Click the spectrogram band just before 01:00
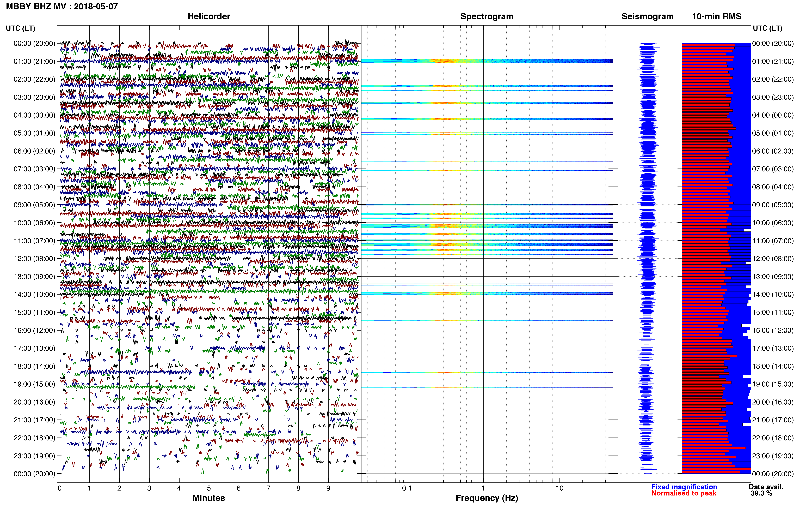The image size is (812, 508). pyautogui.click(x=487, y=61)
